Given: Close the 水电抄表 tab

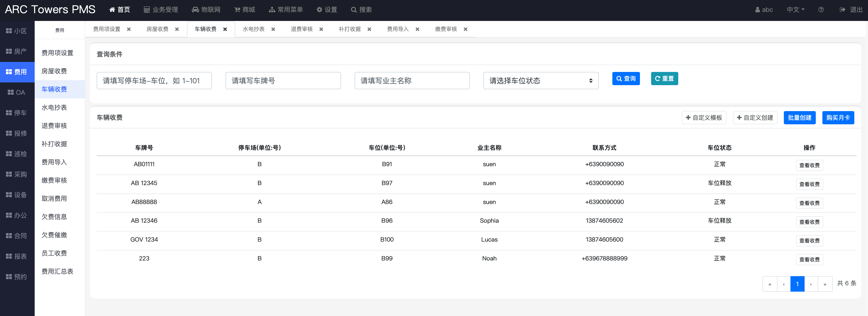Looking at the screenshot, I should (x=273, y=29).
